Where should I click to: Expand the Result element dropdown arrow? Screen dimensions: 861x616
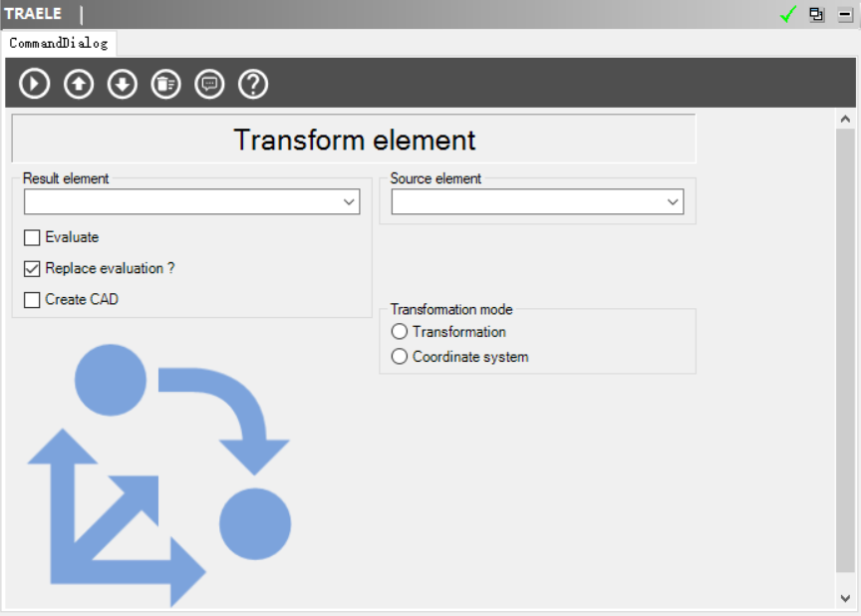click(x=349, y=202)
